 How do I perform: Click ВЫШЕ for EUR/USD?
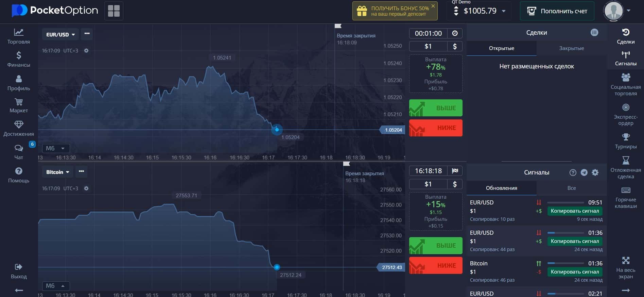tap(436, 108)
